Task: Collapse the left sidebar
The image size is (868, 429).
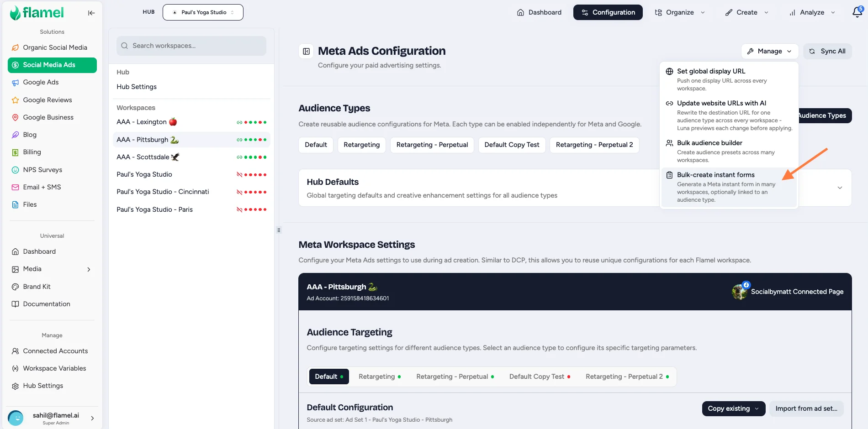Action: pos(91,13)
